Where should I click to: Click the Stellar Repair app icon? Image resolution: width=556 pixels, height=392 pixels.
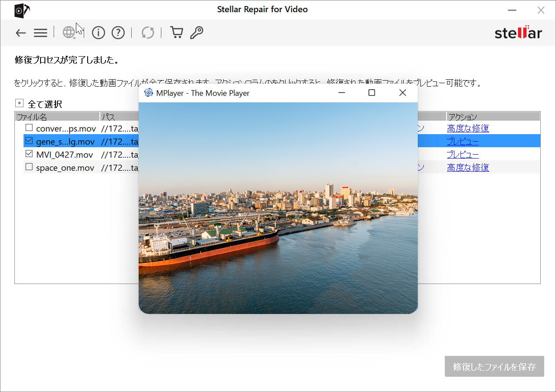pyautogui.click(x=22, y=10)
